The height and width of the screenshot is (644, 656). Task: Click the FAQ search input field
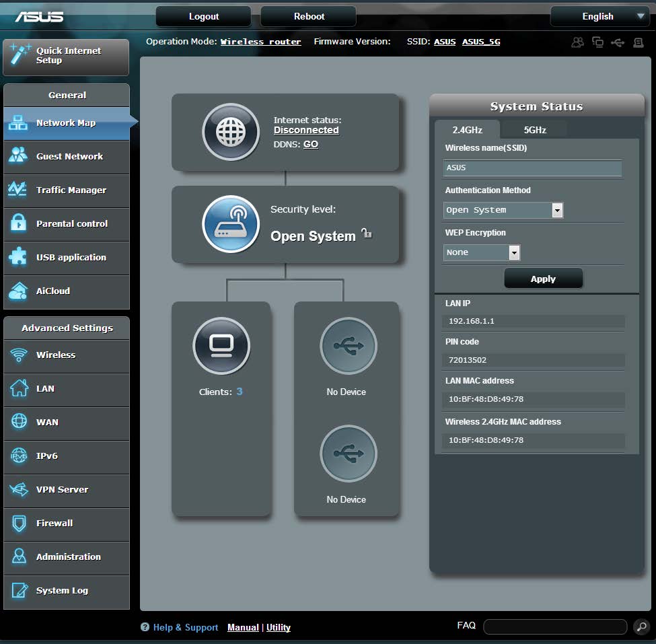555,627
